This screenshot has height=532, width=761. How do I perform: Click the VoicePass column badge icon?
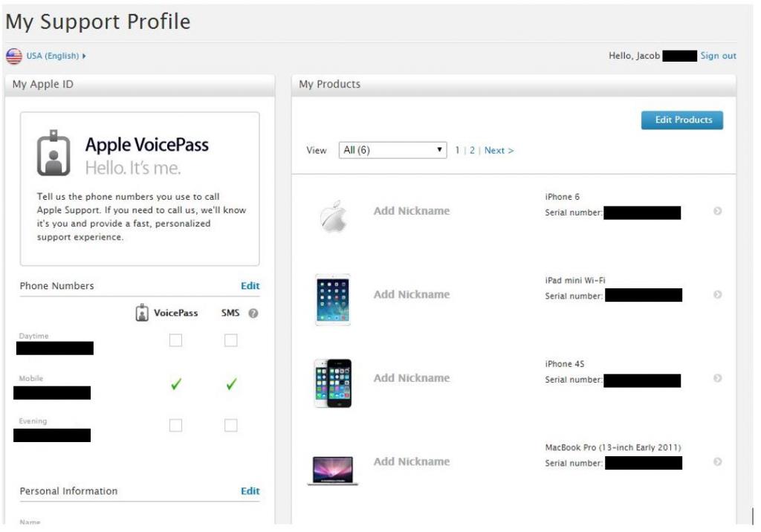(x=142, y=313)
